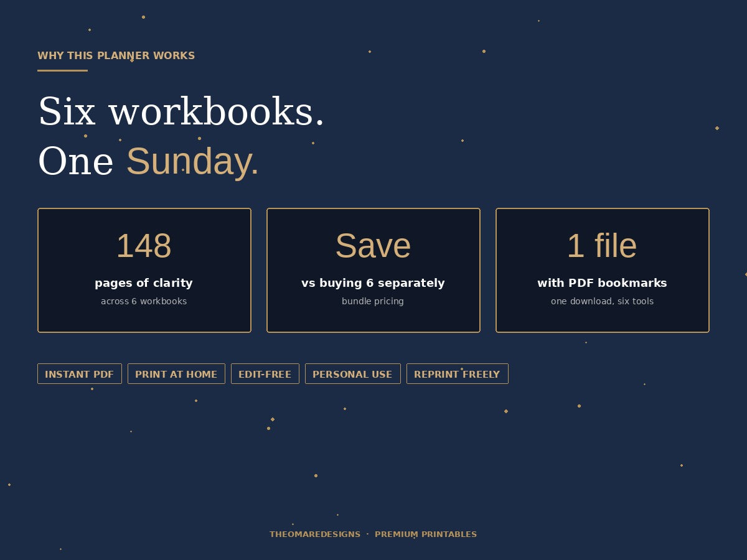Click 'one download, six tools' caption

602,301
